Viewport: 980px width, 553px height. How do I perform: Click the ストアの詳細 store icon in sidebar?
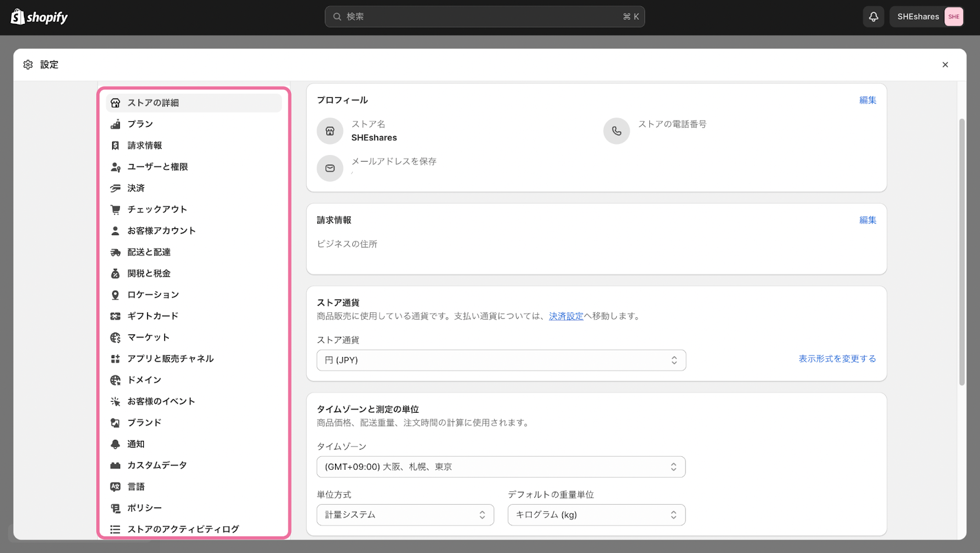point(115,103)
